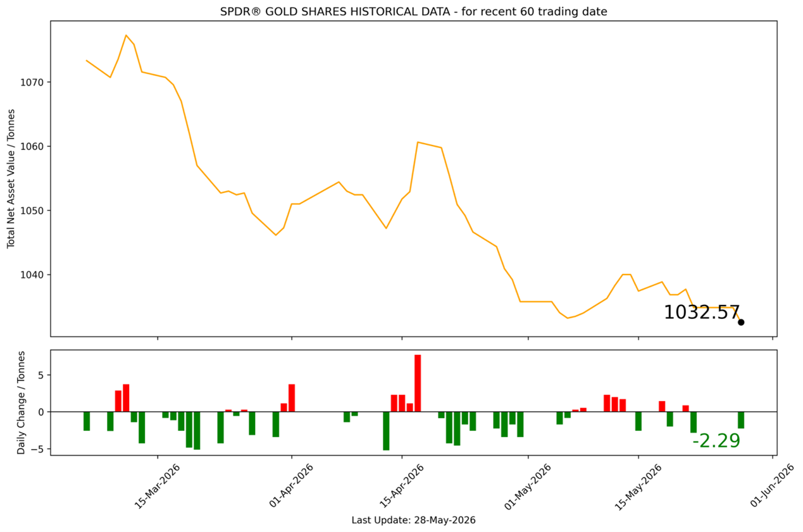803x532 pixels.
Task: Click the 01-May-2026 date label
Action: [526, 485]
